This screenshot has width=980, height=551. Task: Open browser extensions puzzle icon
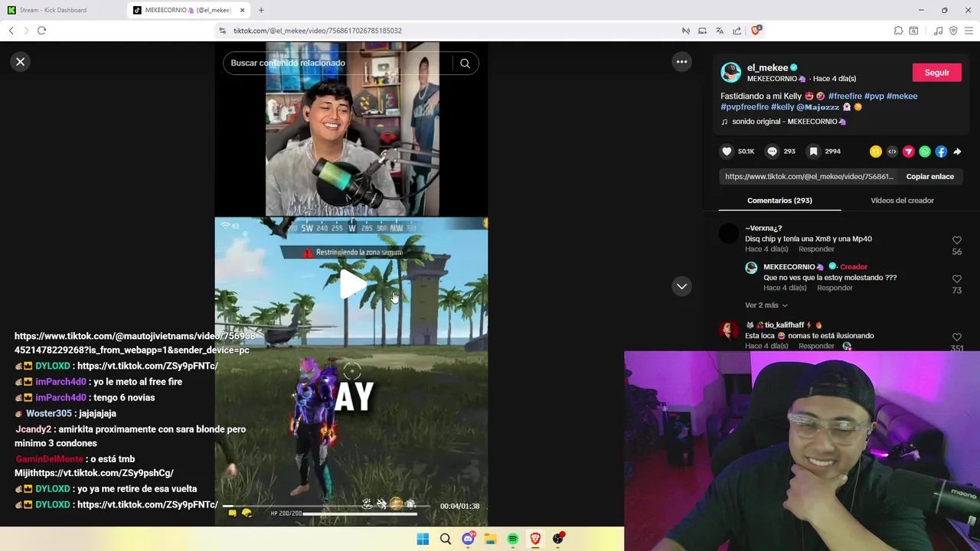pos(898,31)
